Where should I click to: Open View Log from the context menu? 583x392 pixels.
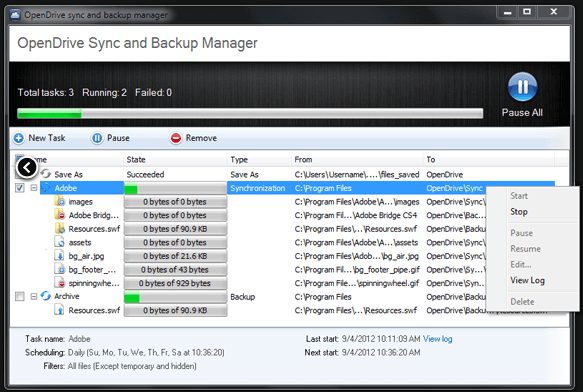coord(527,280)
